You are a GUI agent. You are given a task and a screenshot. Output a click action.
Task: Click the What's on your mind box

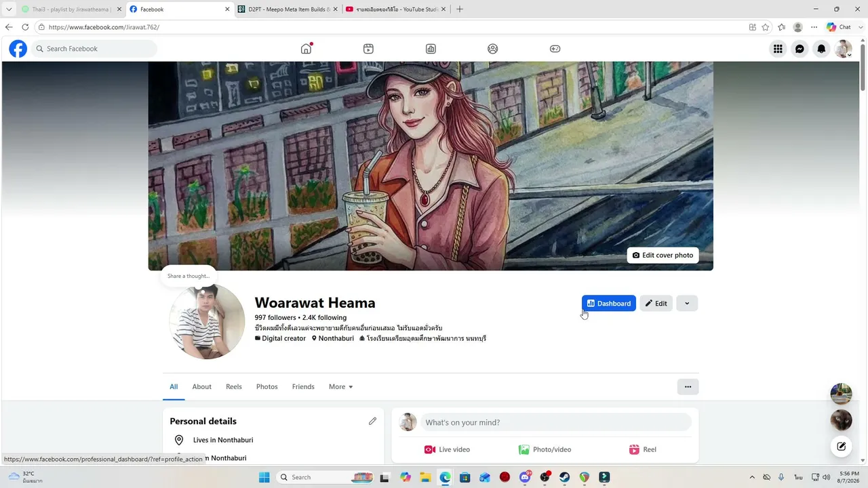pyautogui.click(x=556, y=422)
